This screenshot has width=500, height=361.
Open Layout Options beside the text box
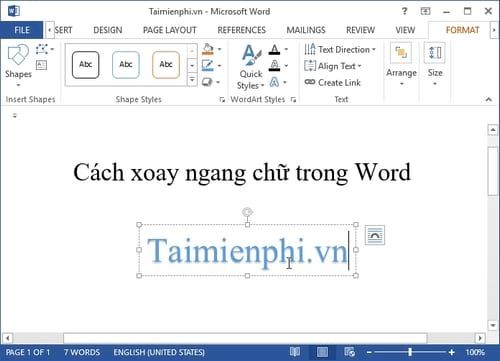375,235
